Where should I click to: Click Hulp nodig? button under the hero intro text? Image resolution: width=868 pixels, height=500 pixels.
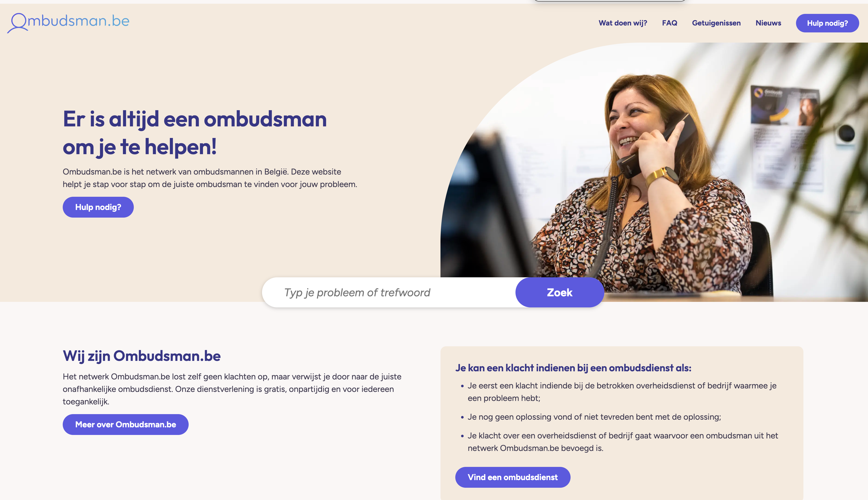coord(98,207)
